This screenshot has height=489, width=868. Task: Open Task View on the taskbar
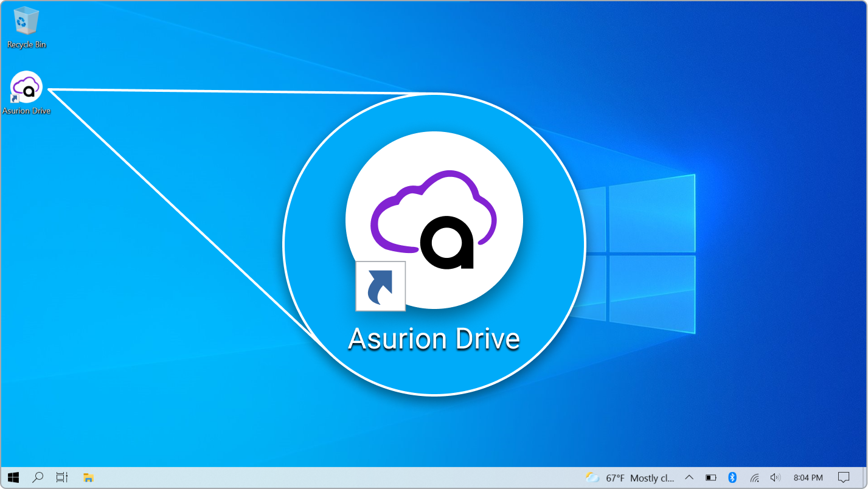point(62,477)
